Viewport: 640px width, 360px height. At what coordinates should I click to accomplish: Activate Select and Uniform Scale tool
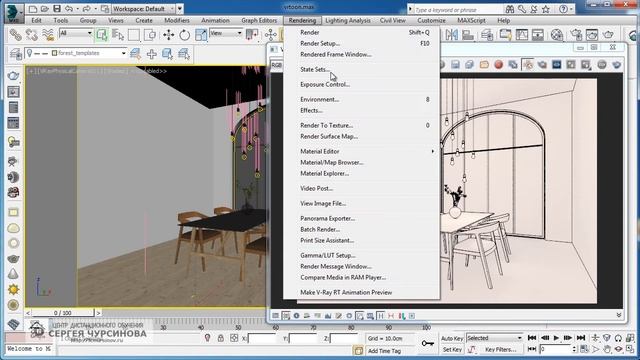(x=201, y=35)
